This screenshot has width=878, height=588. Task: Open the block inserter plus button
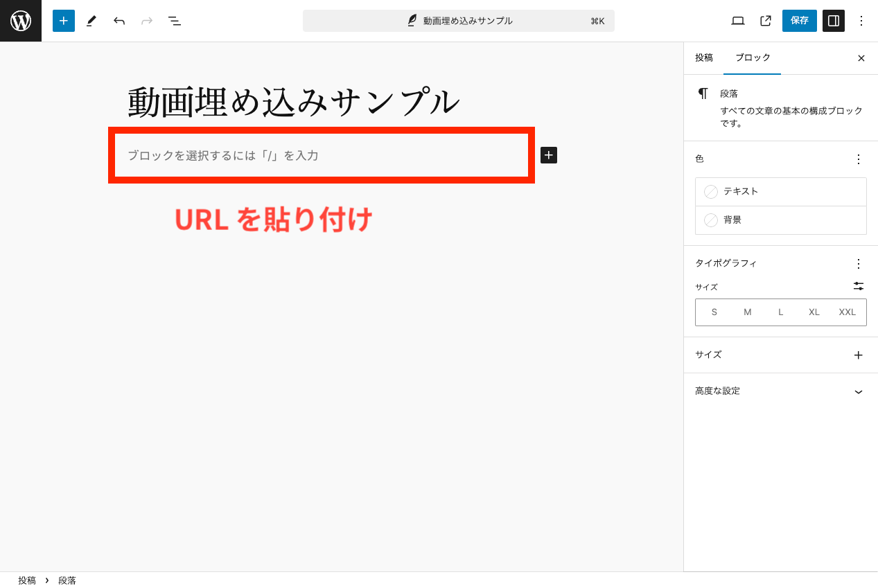[64, 21]
